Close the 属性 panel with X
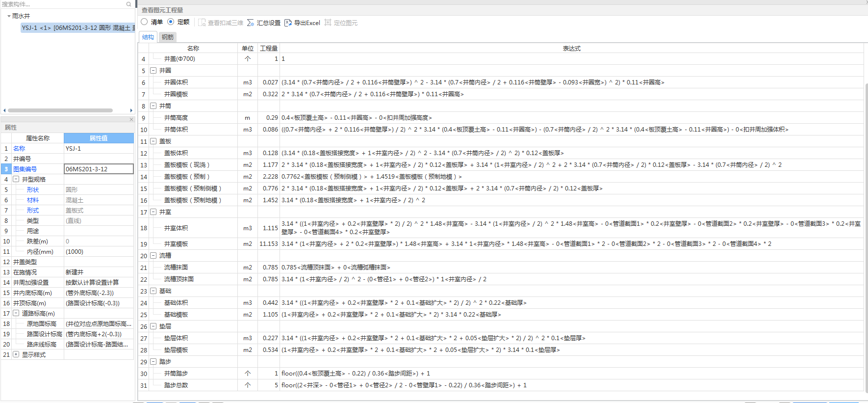This screenshot has width=868, height=403. tap(131, 119)
